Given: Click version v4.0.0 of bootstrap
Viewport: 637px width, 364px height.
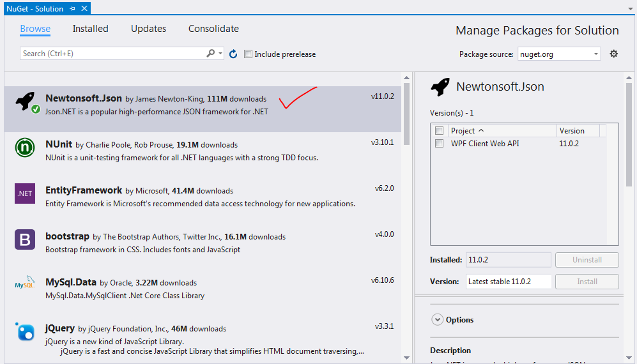Looking at the screenshot, I should (x=385, y=234).
